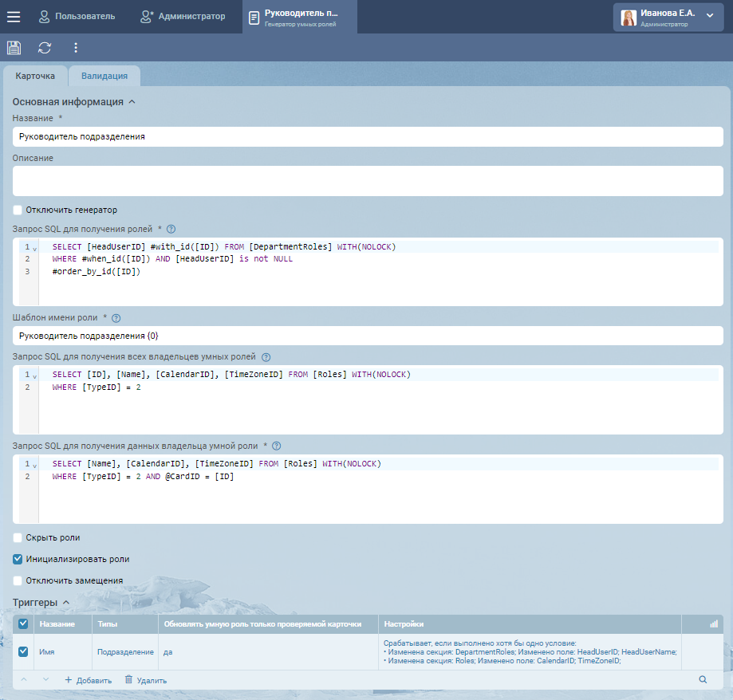Collapse the 'Основная информация' section
Screen dimensions: 733x700
pos(132,102)
